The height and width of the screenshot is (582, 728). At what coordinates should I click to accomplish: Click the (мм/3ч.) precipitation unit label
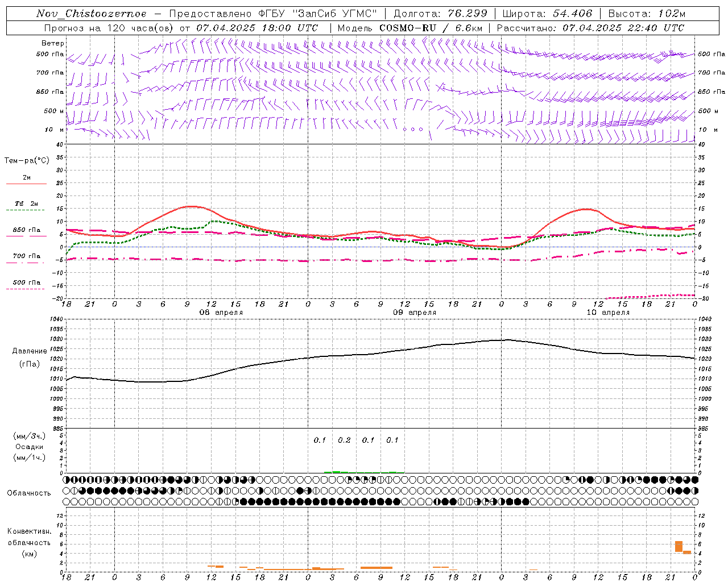point(29,436)
